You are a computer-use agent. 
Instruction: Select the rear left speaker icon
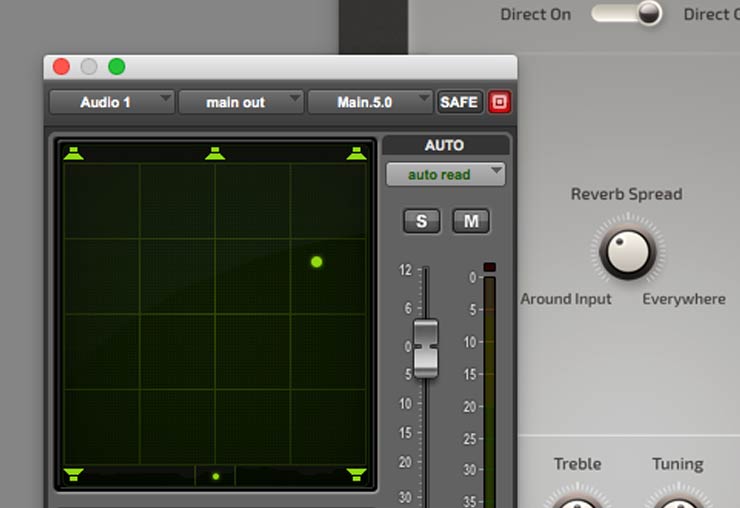(x=73, y=474)
